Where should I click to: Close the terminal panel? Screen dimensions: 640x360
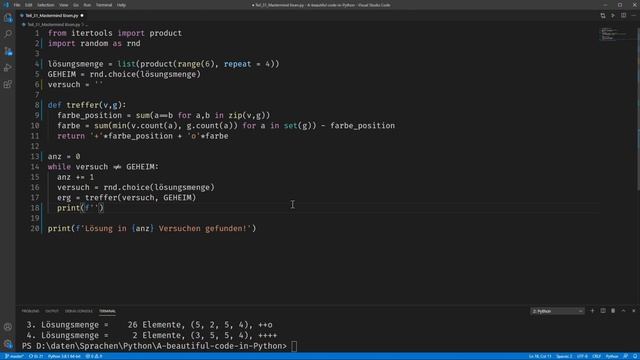tap(633, 311)
